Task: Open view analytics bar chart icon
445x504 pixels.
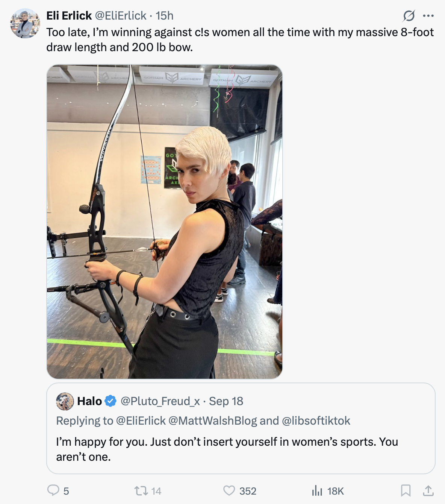Action: pyautogui.click(x=317, y=490)
